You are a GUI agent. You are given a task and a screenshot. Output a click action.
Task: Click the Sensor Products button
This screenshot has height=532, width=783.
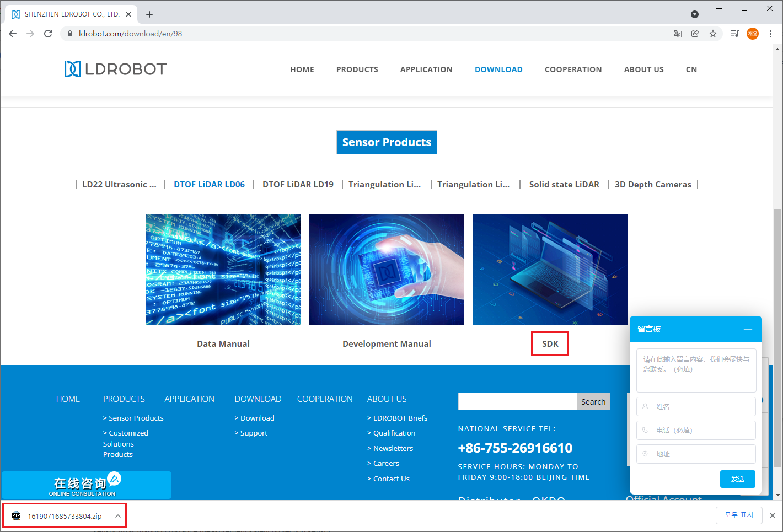click(387, 142)
